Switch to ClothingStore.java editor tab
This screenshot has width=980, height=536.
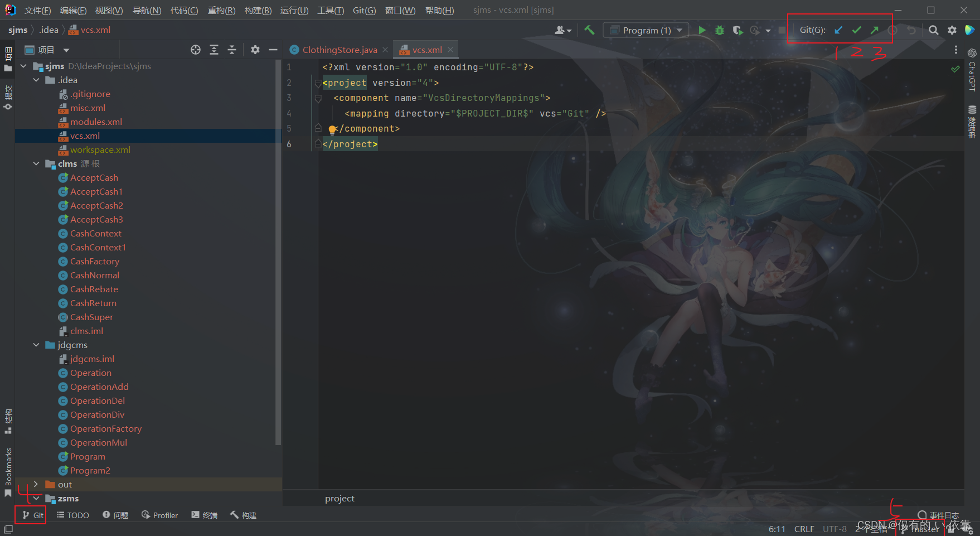point(339,50)
